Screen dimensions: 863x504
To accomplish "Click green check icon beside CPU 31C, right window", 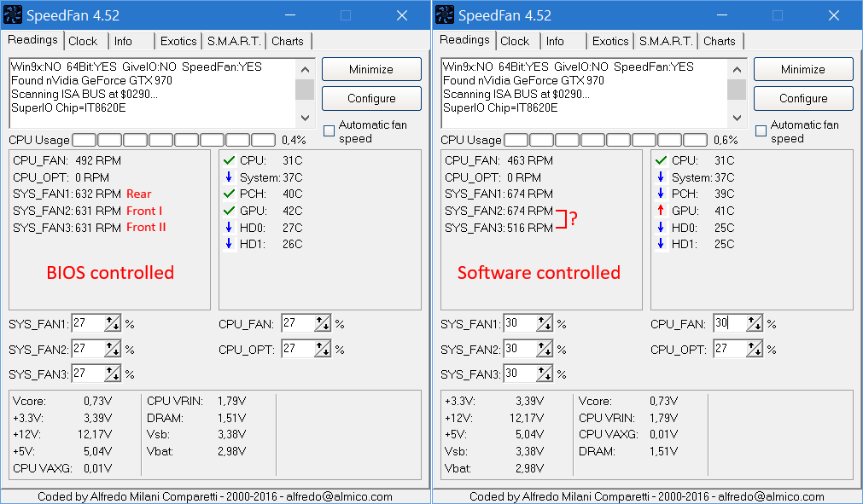I will [661, 161].
